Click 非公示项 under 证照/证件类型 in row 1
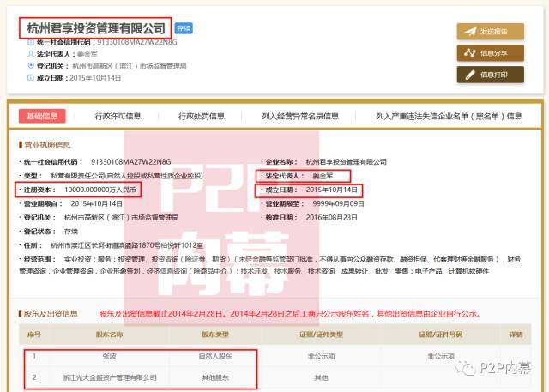549x392 pixels. point(321,356)
